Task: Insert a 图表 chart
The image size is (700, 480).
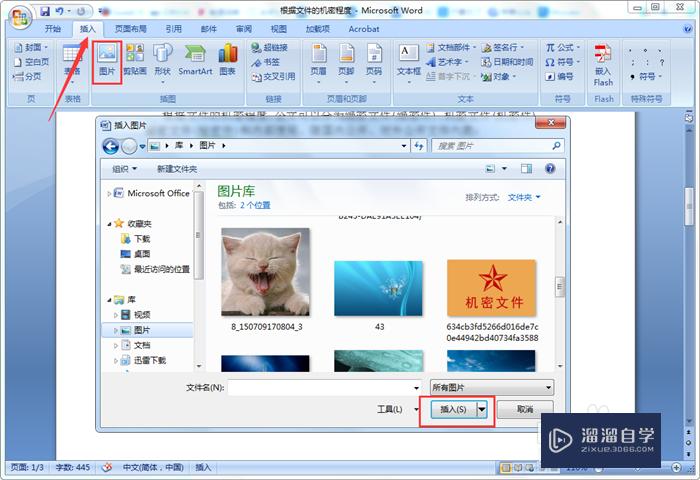Action: (x=228, y=60)
